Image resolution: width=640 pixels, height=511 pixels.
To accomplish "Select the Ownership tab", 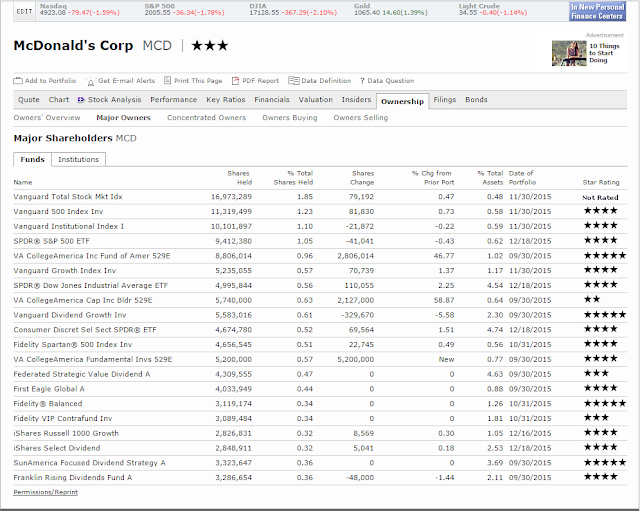I will (402, 101).
